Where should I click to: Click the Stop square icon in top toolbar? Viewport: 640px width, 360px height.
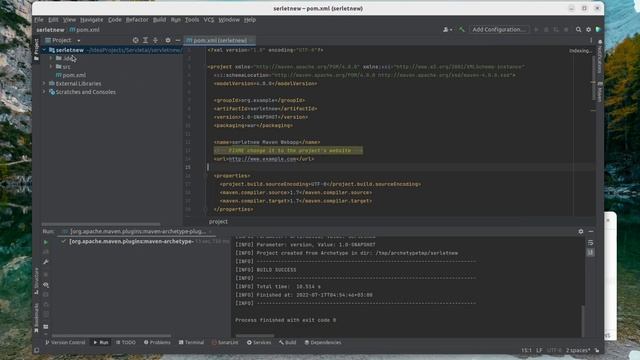[566, 29]
